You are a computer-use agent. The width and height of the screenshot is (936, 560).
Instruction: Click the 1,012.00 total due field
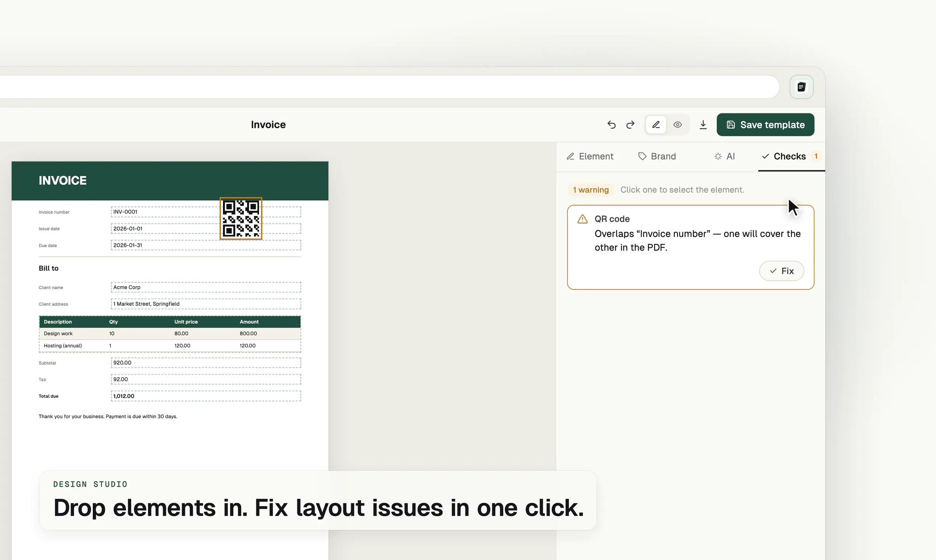click(206, 396)
